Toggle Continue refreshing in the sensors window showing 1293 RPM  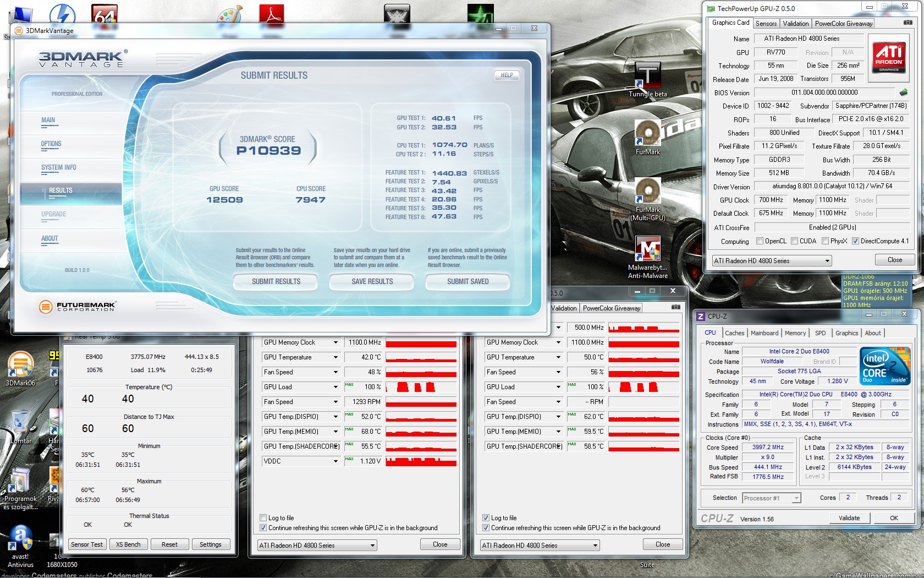pos(263,528)
